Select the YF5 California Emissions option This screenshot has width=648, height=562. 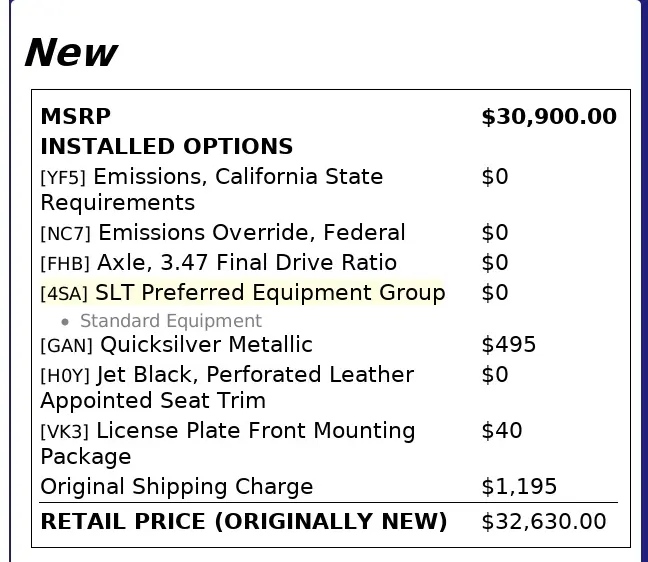212,190
